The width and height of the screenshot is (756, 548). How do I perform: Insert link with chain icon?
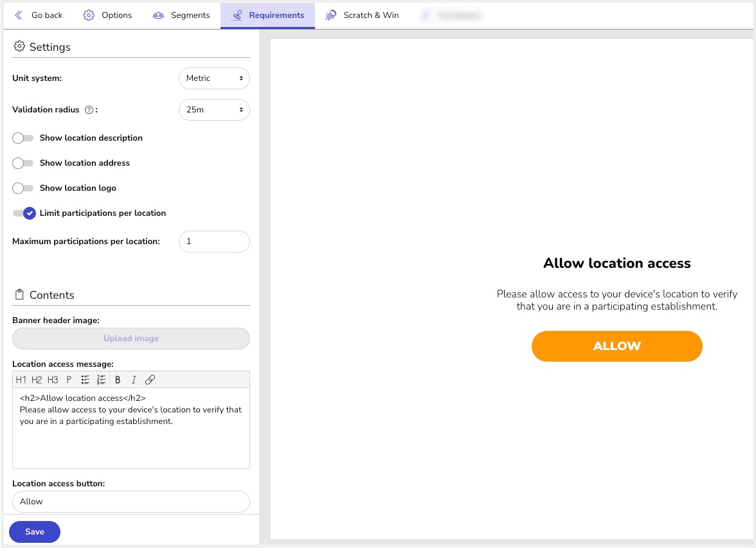pos(150,380)
